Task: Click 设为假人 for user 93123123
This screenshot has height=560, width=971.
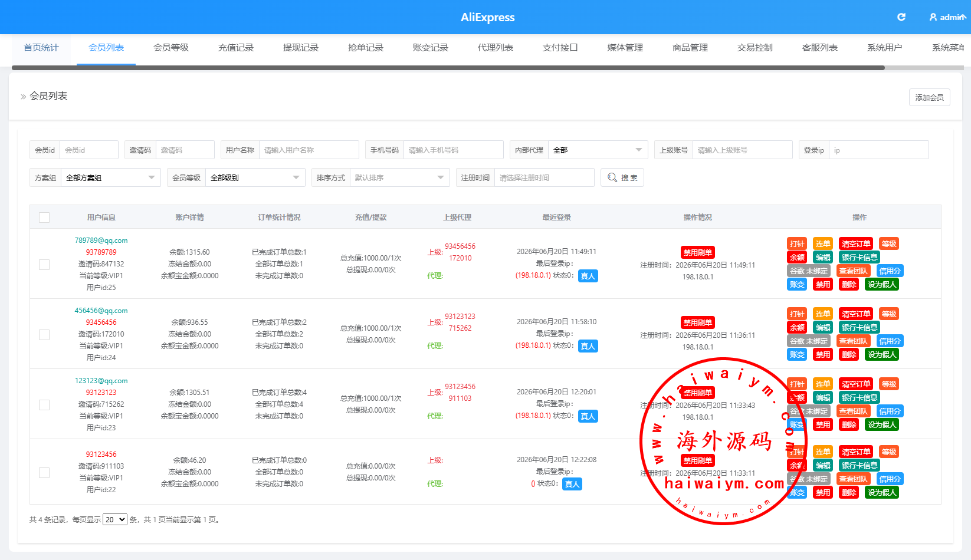Action: pos(882,425)
